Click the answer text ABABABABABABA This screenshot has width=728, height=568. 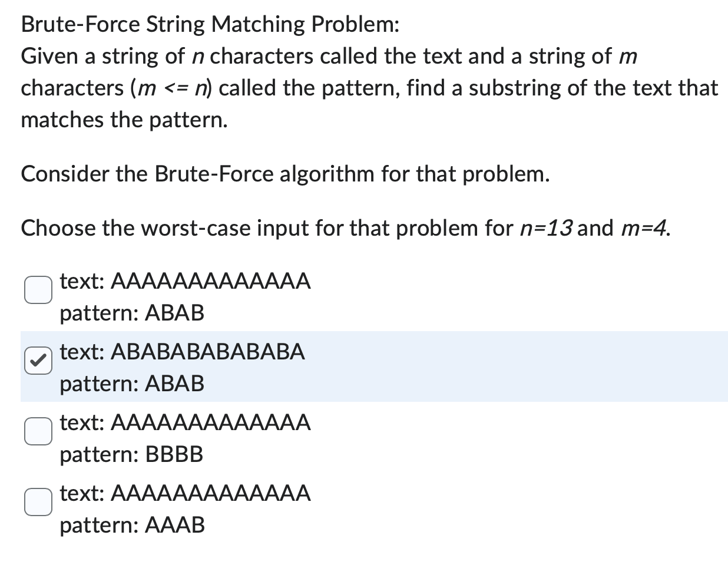click(181, 352)
